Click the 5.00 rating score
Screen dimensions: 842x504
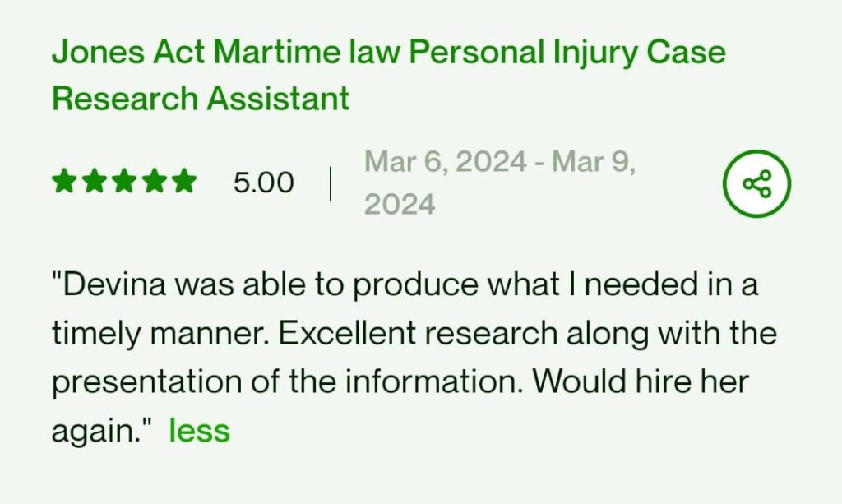point(263,183)
